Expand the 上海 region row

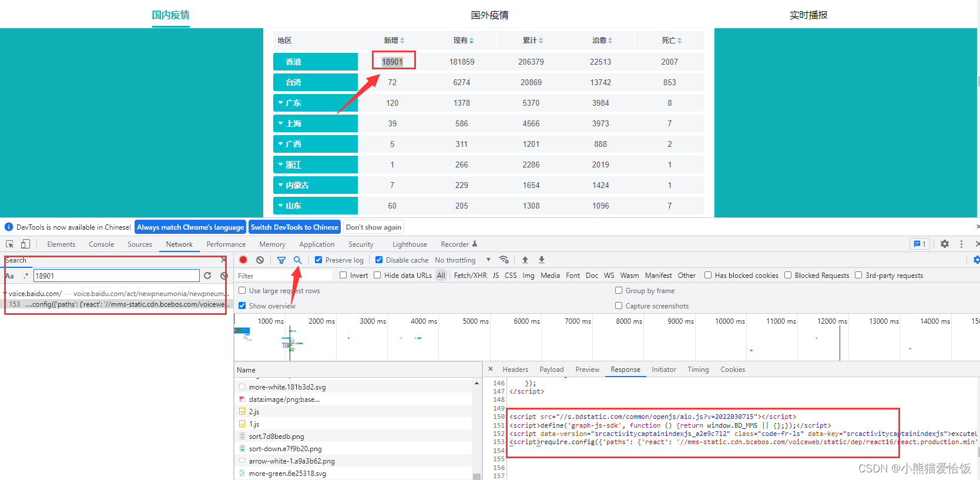(281, 123)
